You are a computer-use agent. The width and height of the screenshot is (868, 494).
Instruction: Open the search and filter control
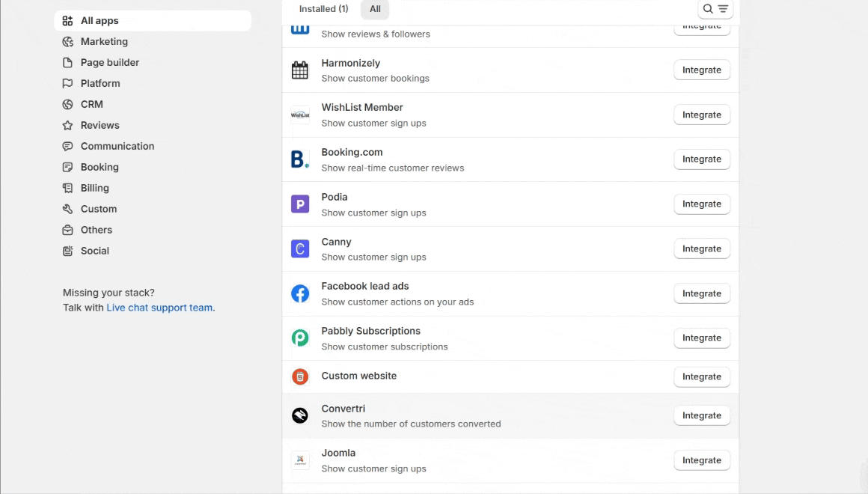click(x=715, y=9)
